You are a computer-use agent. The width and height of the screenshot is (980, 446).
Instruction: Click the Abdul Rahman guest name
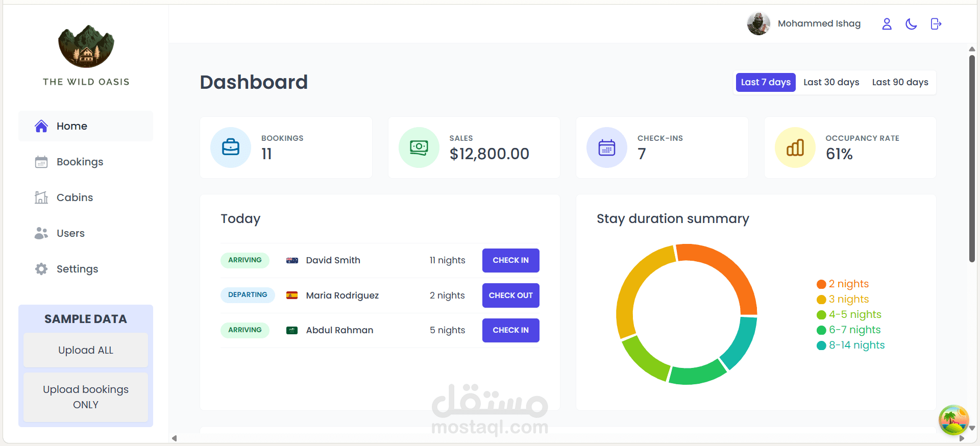[x=339, y=330]
